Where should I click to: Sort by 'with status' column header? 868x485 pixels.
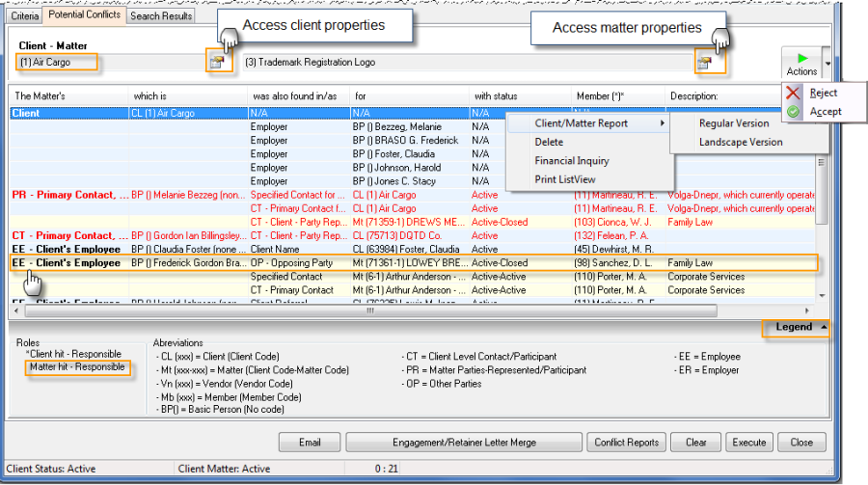520,96
